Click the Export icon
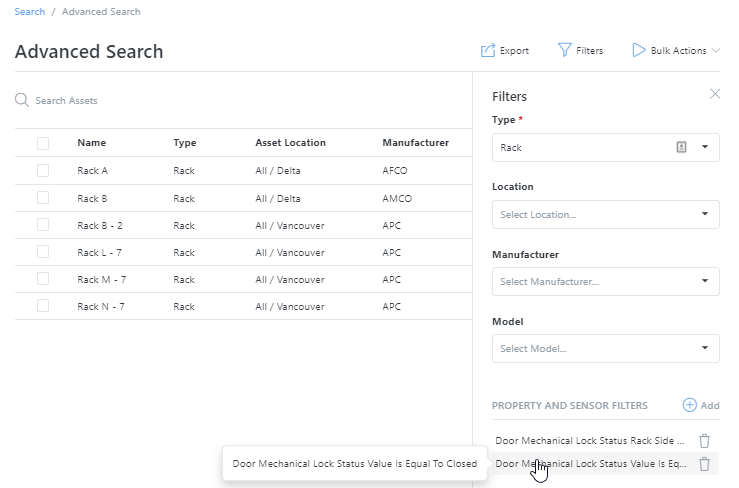 [x=488, y=50]
